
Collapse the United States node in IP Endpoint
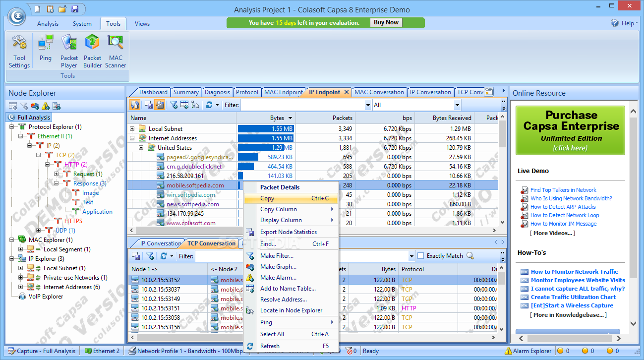coord(141,148)
